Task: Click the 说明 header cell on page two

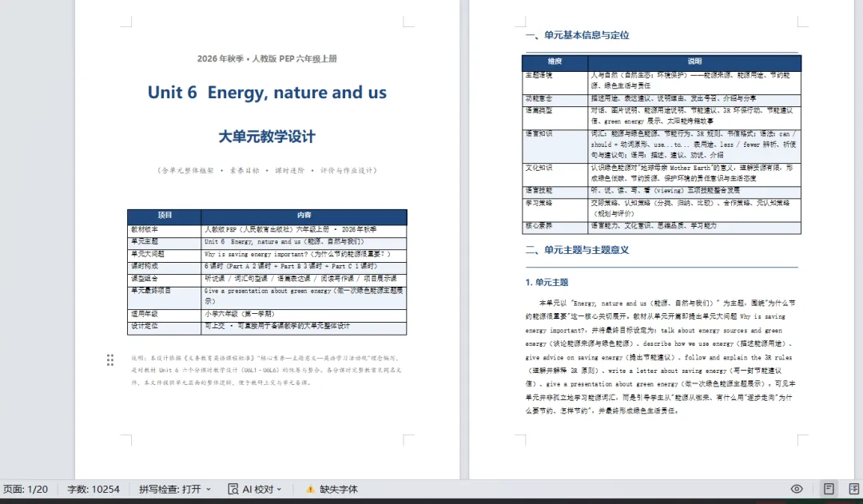Action: [694, 62]
